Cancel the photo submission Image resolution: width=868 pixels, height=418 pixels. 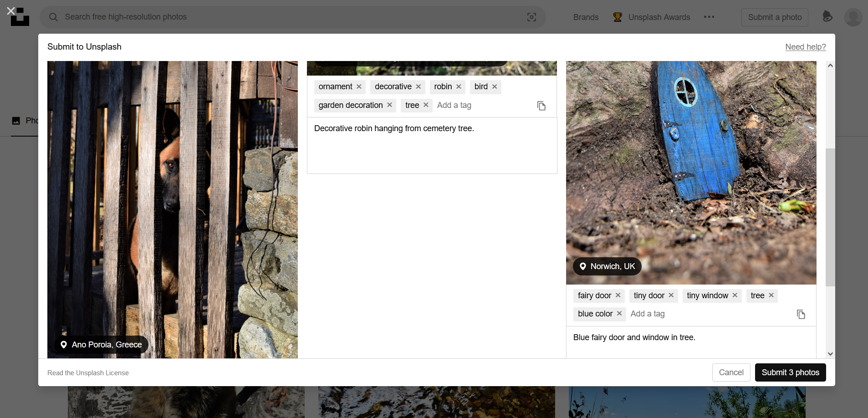[731, 372]
